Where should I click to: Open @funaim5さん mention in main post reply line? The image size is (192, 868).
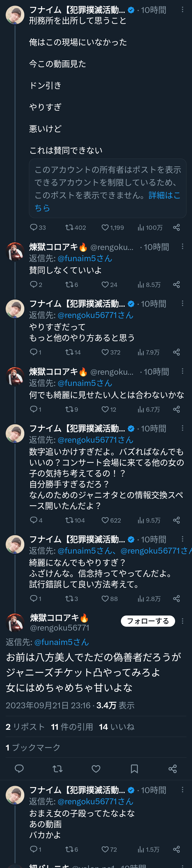click(x=61, y=642)
